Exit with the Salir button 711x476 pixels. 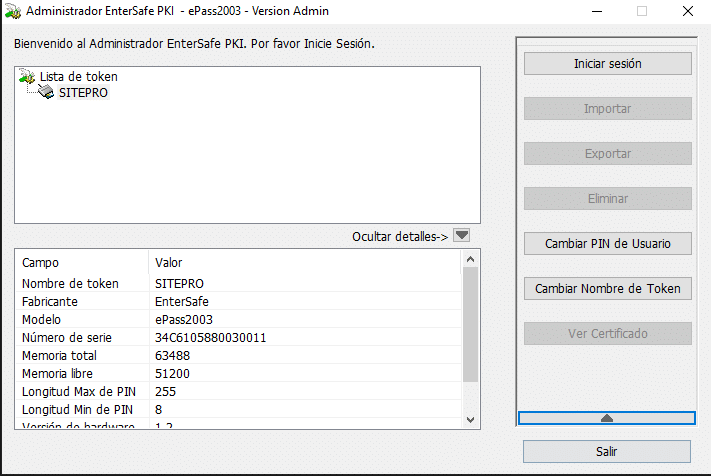tap(607, 452)
